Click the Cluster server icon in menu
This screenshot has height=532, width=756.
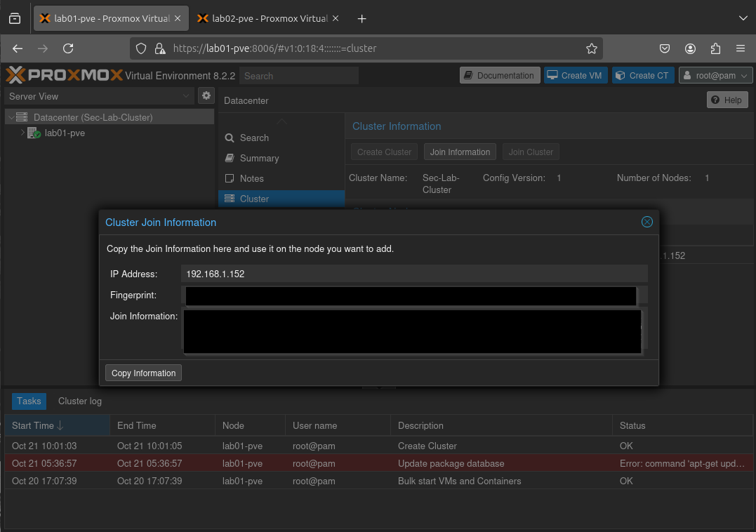tap(230, 199)
